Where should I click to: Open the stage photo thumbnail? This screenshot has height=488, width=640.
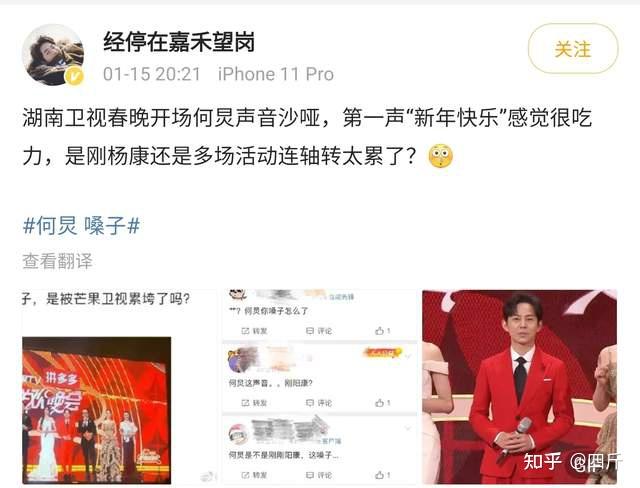[97, 410]
